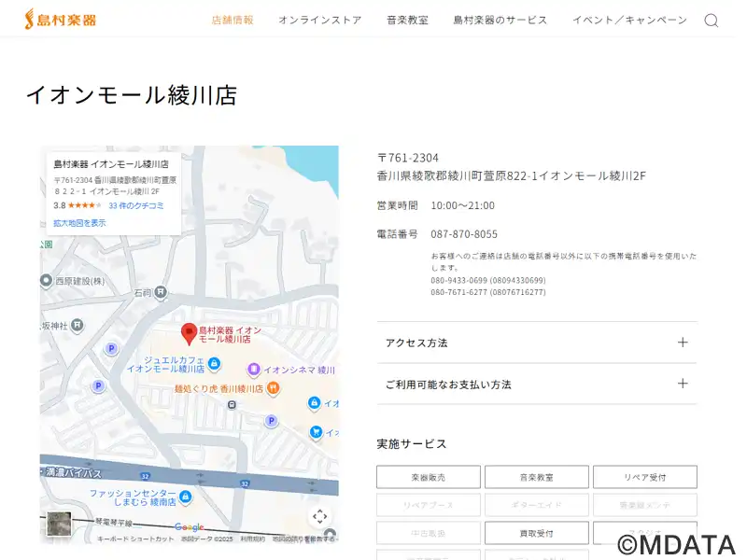This screenshot has height=560, width=747.
Task: Go to 音楽教室 in top navigation
Action: click(x=407, y=20)
